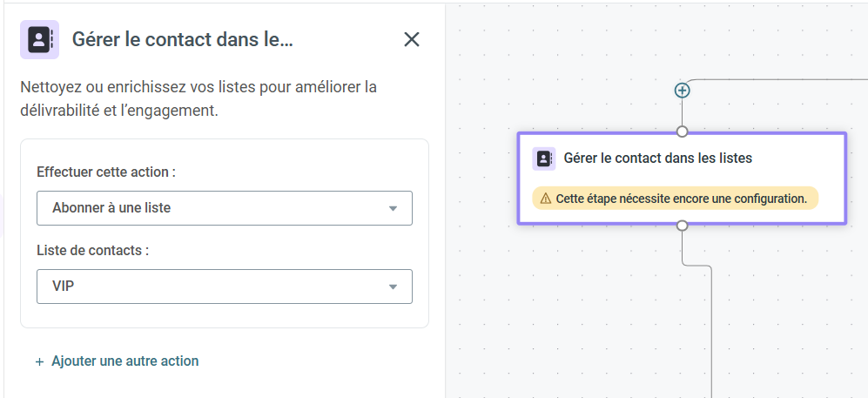This screenshot has height=398, width=868.
Task: Open the VIP contact list dropdown
Action: pyautogui.click(x=225, y=287)
